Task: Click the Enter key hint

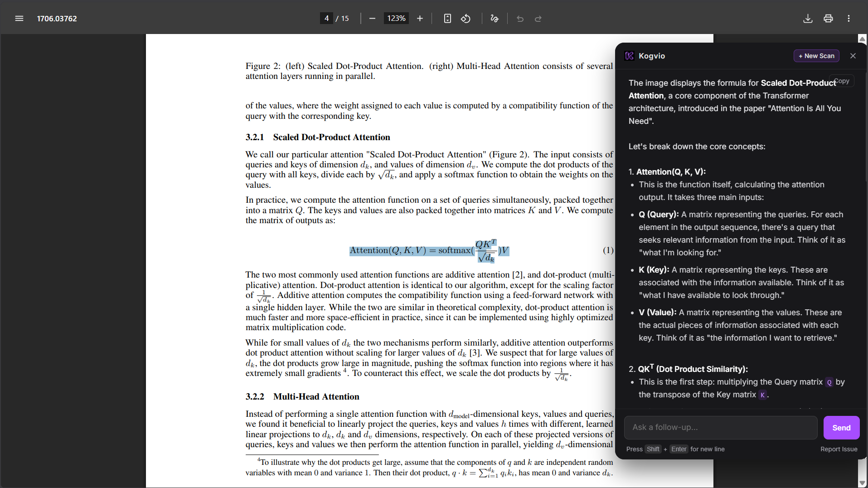Action: [x=679, y=449]
